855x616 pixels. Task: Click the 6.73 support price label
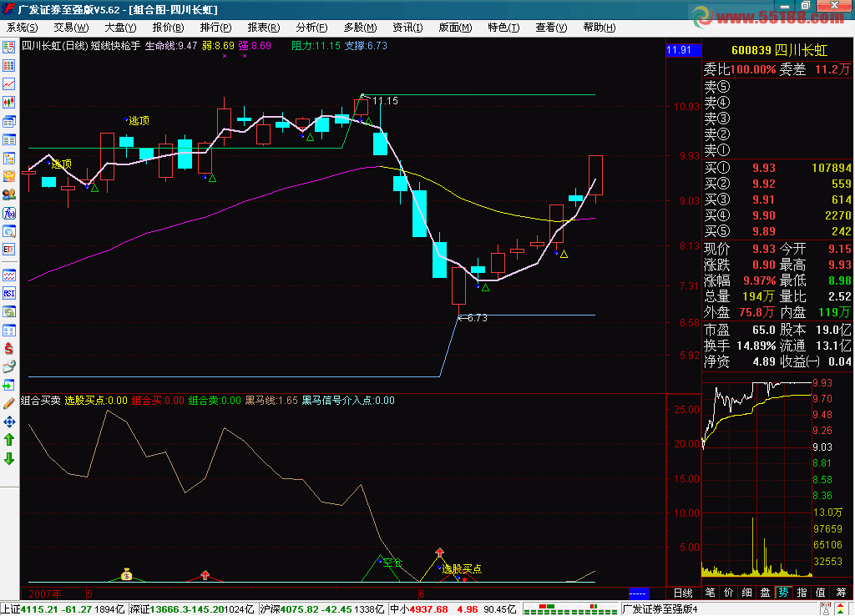(477, 318)
